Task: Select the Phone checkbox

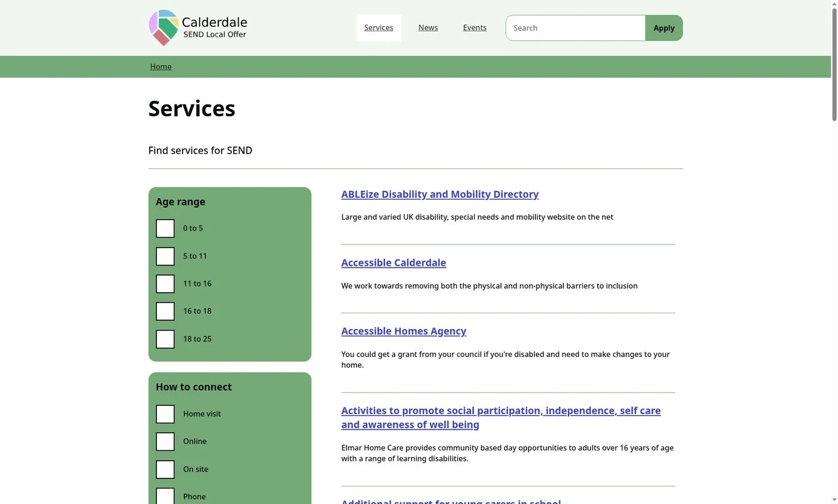Action: tap(165, 496)
